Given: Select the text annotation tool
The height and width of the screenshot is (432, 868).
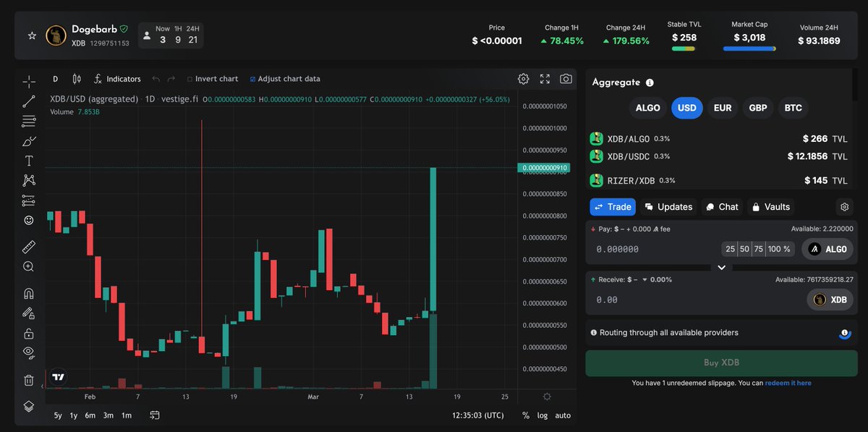Looking at the screenshot, I should (28, 161).
